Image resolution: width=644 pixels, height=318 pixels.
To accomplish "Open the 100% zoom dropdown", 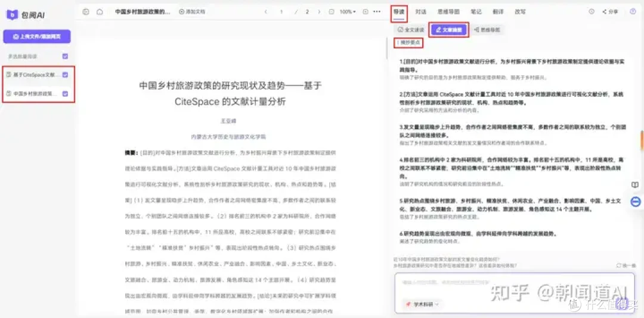I will tap(348, 12).
